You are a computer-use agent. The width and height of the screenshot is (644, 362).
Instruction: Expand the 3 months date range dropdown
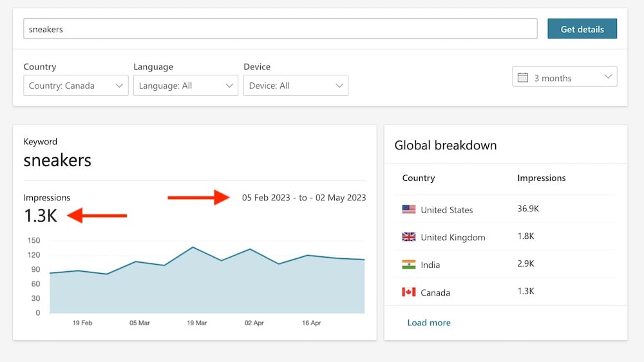[x=565, y=77]
